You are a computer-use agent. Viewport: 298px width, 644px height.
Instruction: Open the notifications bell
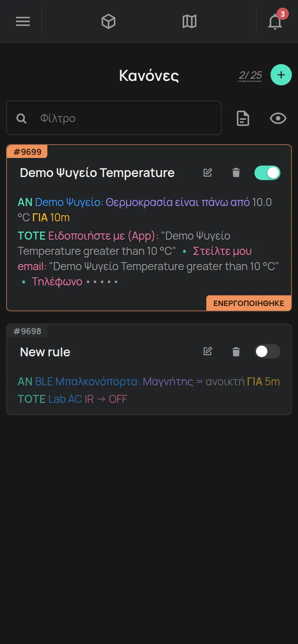tap(275, 21)
